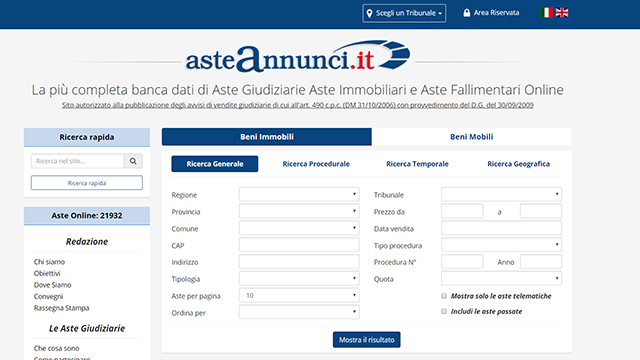Viewport: 640px width, 360px height.
Task: Click the Procedura N° field
Action: pyautogui.click(x=462, y=262)
